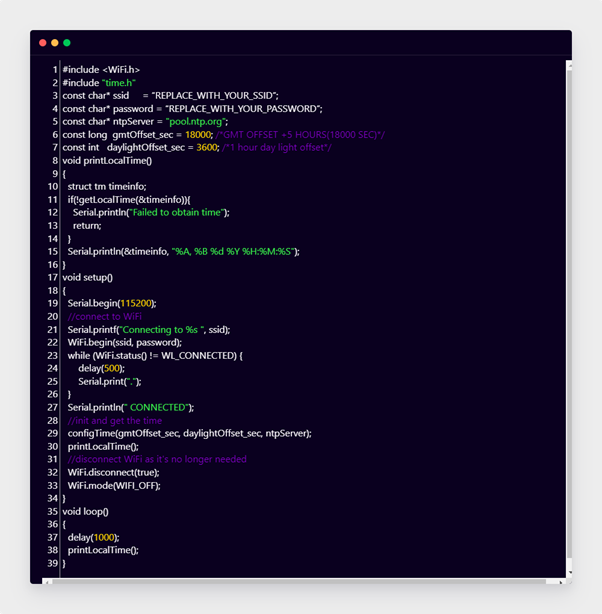Click the WiFi.begin(ssid, password) line
Viewport: 602px width, 614px height.
[x=125, y=342]
